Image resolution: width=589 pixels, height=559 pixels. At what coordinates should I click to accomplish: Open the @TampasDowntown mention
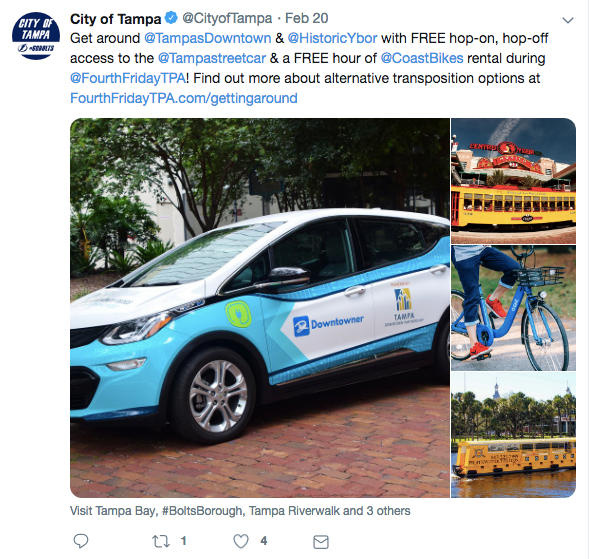[x=207, y=38]
